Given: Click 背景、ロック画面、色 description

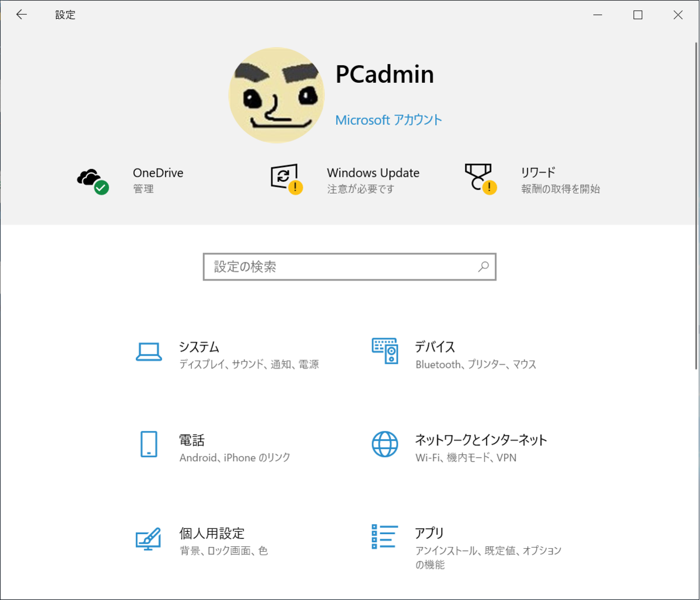Looking at the screenshot, I should pyautogui.click(x=224, y=550).
